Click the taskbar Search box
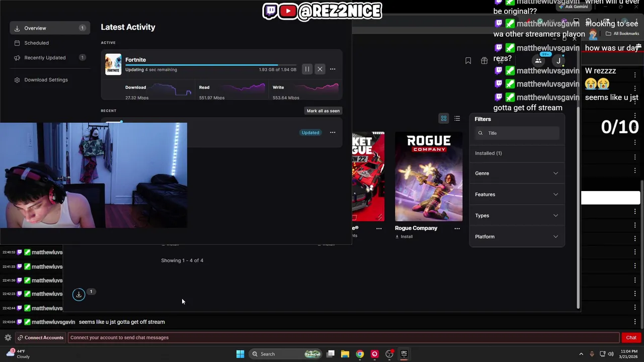 [x=286, y=354]
